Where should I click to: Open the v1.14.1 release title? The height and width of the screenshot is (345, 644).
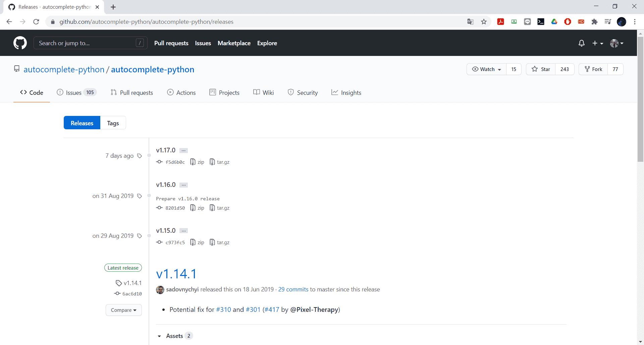(176, 274)
